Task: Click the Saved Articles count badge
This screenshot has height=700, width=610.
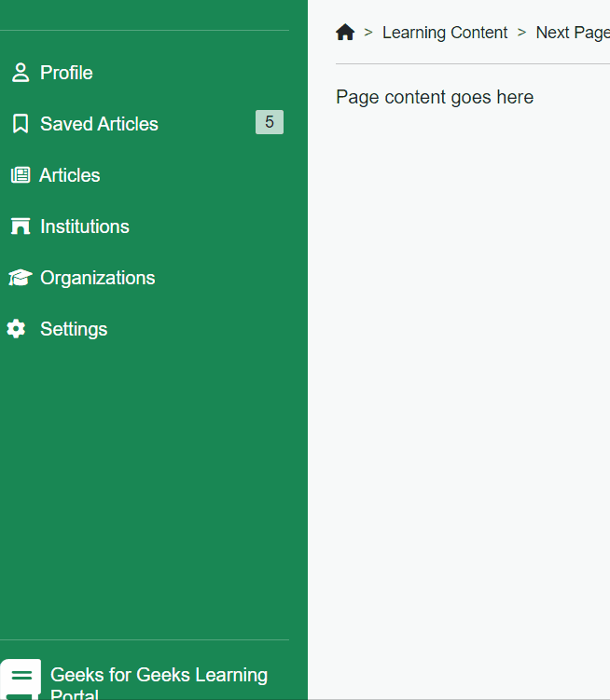Action: 270,122
